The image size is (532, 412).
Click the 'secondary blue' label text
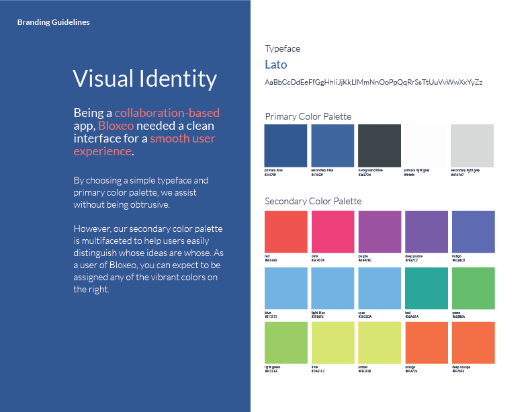click(x=322, y=170)
